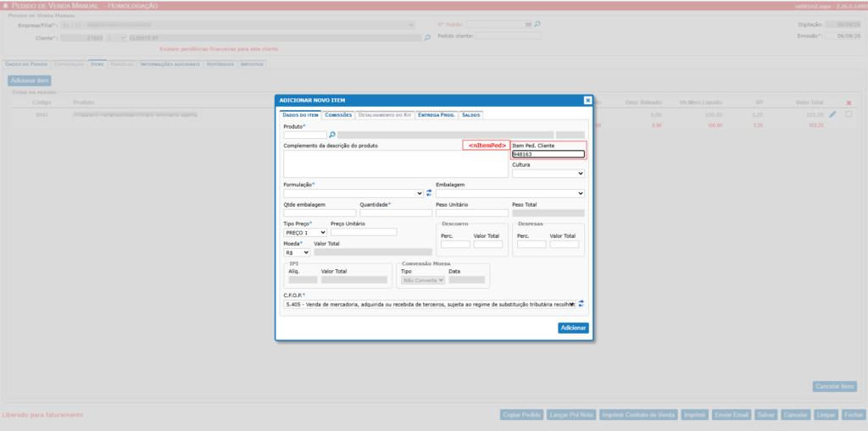Click magnifier next to Cliente field
Screen dimensions: 868x431
coord(427,38)
